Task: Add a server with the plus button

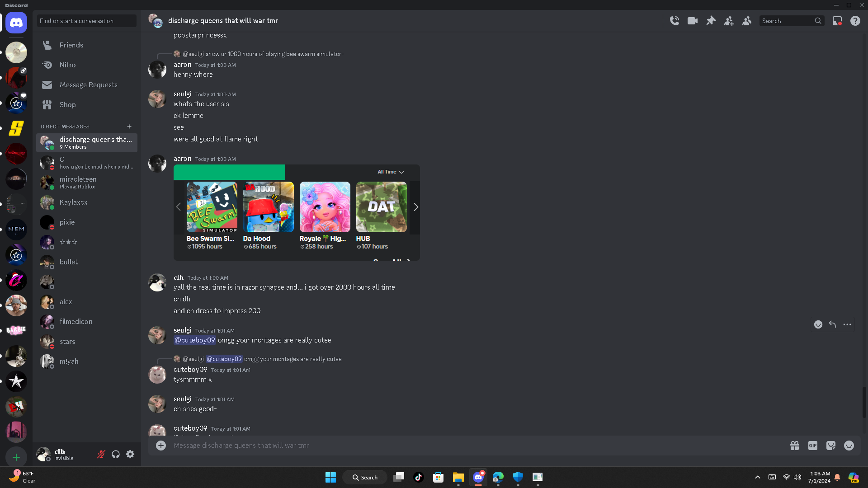Action: (x=16, y=457)
